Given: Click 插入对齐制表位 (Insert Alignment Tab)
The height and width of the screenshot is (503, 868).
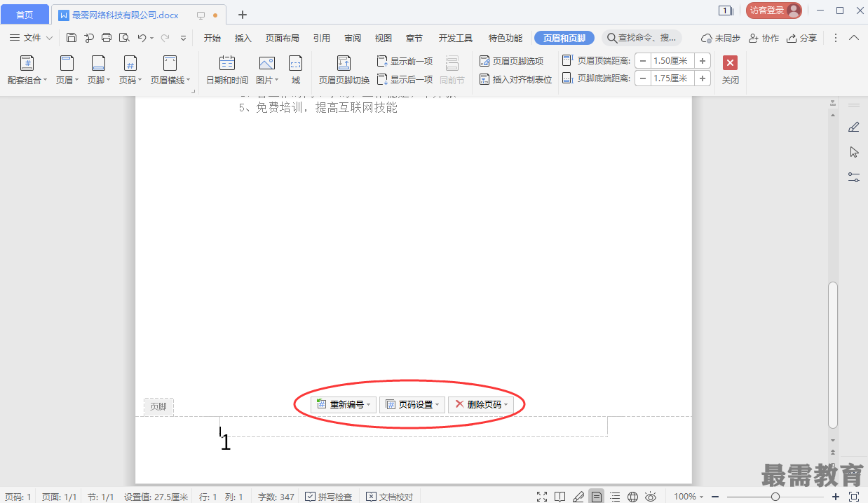Looking at the screenshot, I should 516,79.
